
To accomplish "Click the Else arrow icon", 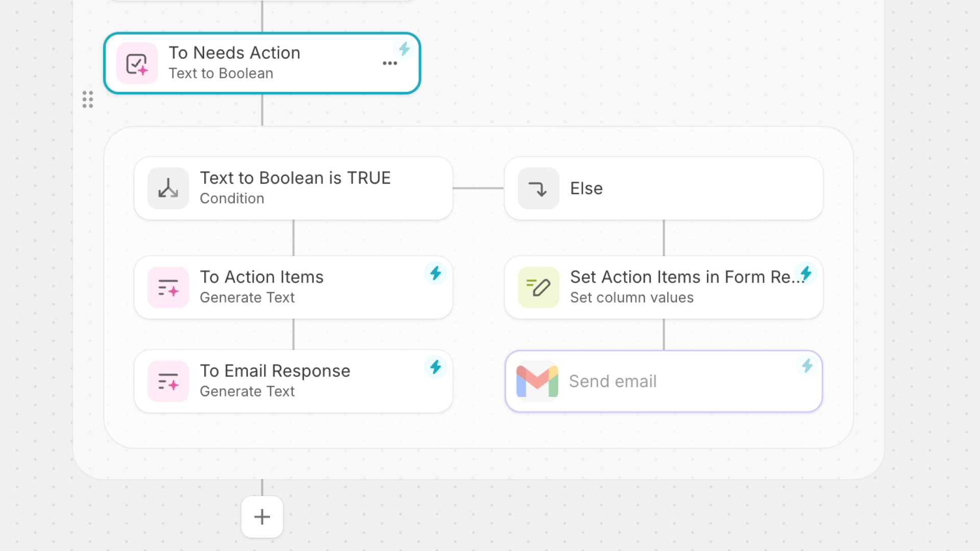I will click(x=538, y=188).
